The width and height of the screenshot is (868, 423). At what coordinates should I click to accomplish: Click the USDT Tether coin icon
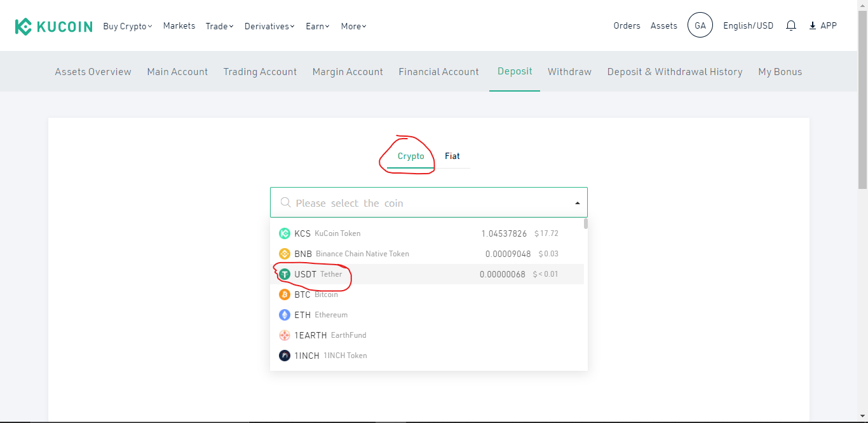(x=285, y=274)
